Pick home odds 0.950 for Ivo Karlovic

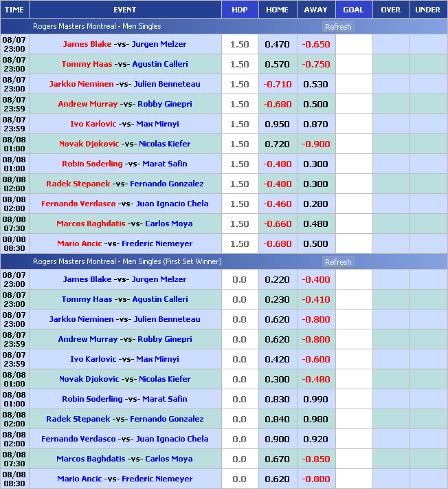click(277, 124)
